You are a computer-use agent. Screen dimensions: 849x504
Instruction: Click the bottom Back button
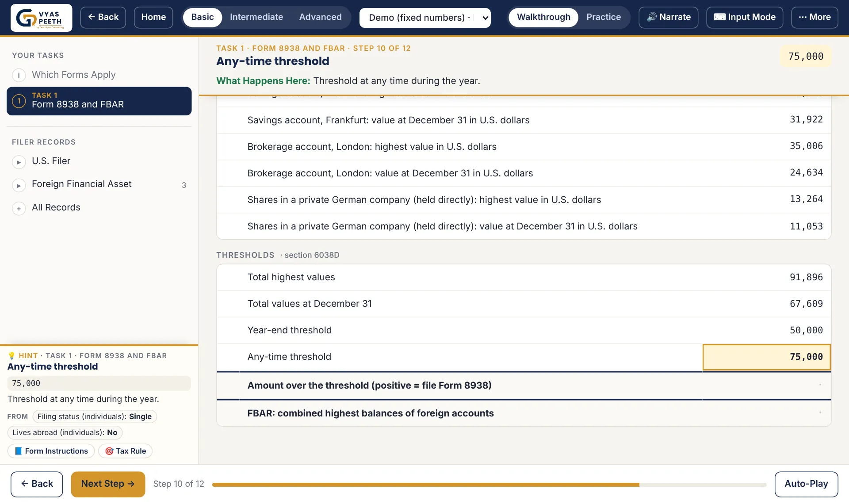[37, 484]
